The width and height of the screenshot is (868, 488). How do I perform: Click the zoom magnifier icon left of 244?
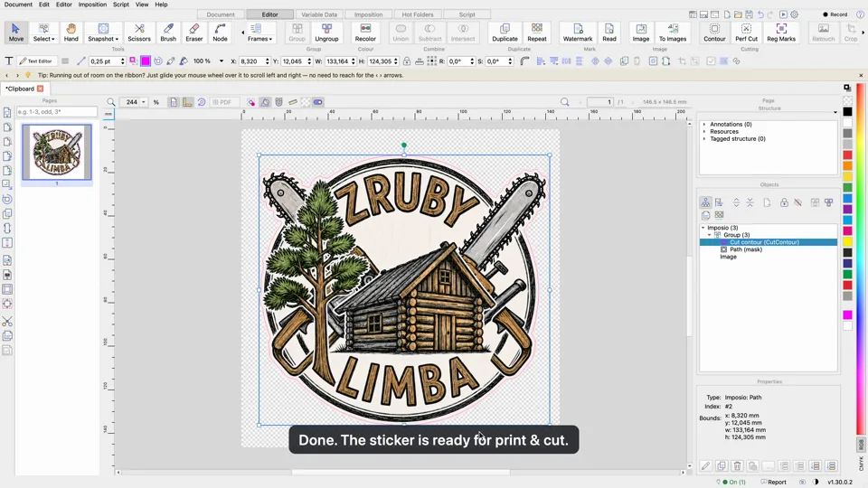click(110, 102)
